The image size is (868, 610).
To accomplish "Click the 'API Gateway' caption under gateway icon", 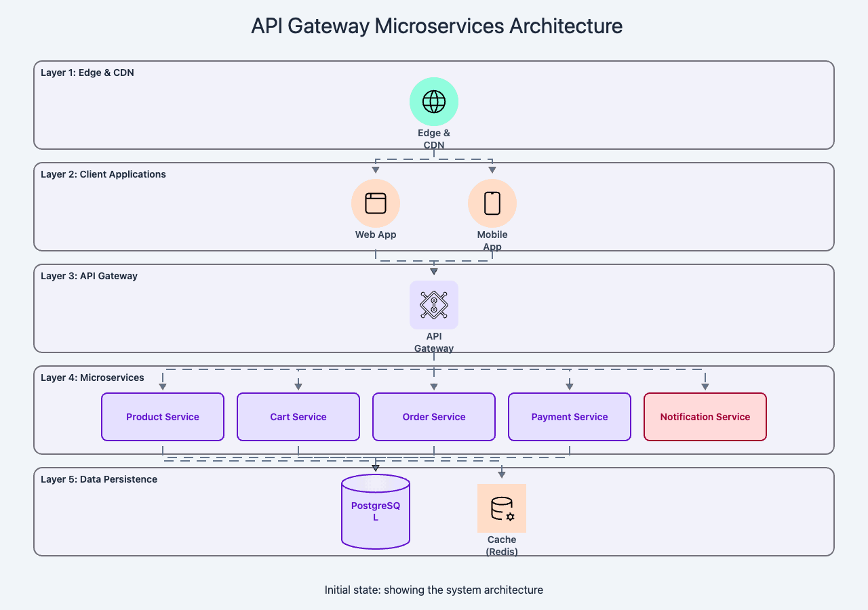I will [434, 342].
